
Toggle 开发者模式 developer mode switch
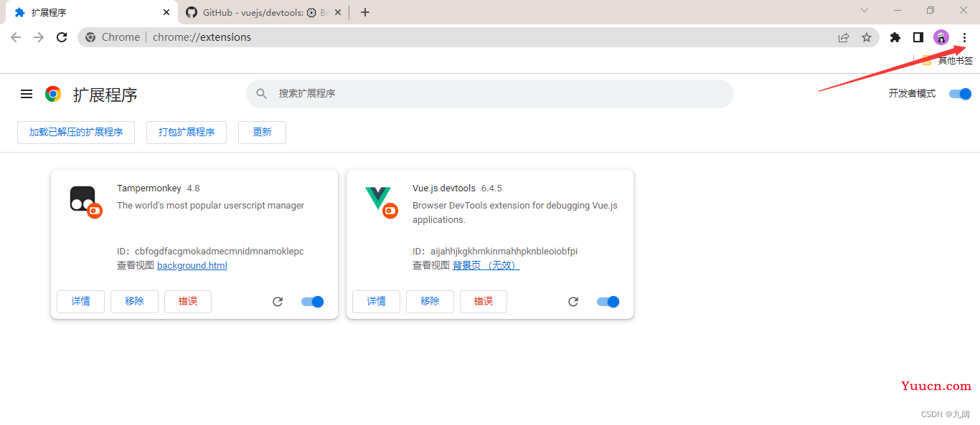click(x=960, y=94)
